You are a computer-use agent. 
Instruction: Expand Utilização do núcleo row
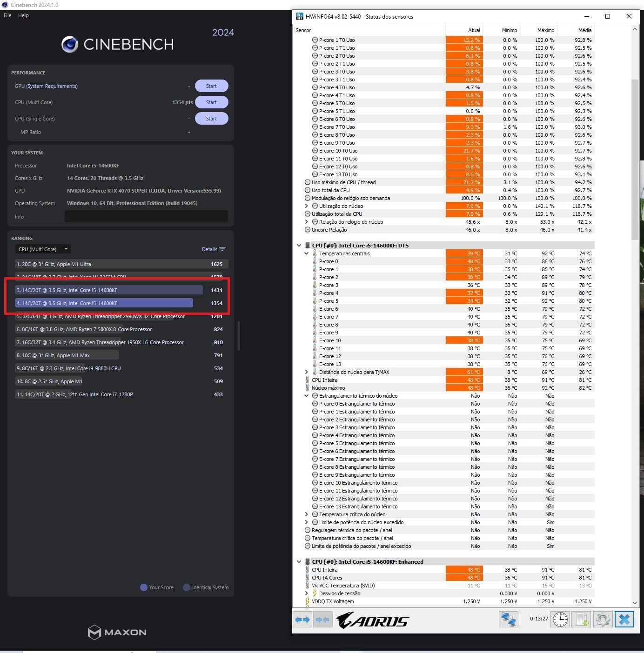click(307, 206)
